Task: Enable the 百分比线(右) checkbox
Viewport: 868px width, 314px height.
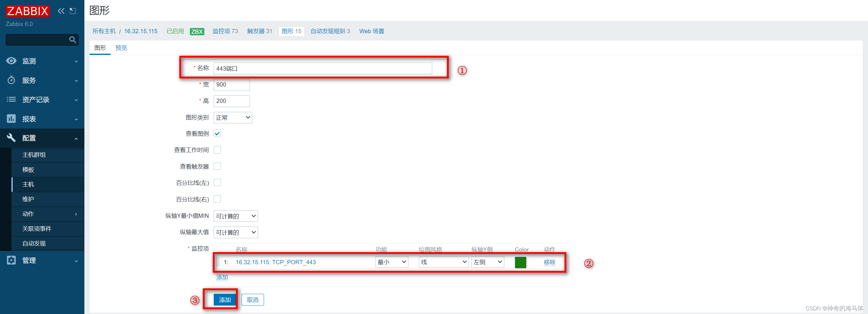Action: [217, 199]
